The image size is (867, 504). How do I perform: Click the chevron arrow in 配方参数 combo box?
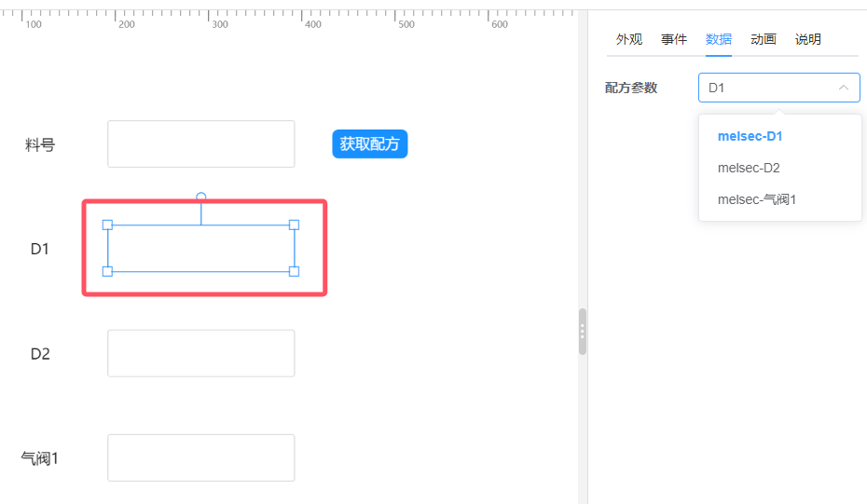pos(843,88)
